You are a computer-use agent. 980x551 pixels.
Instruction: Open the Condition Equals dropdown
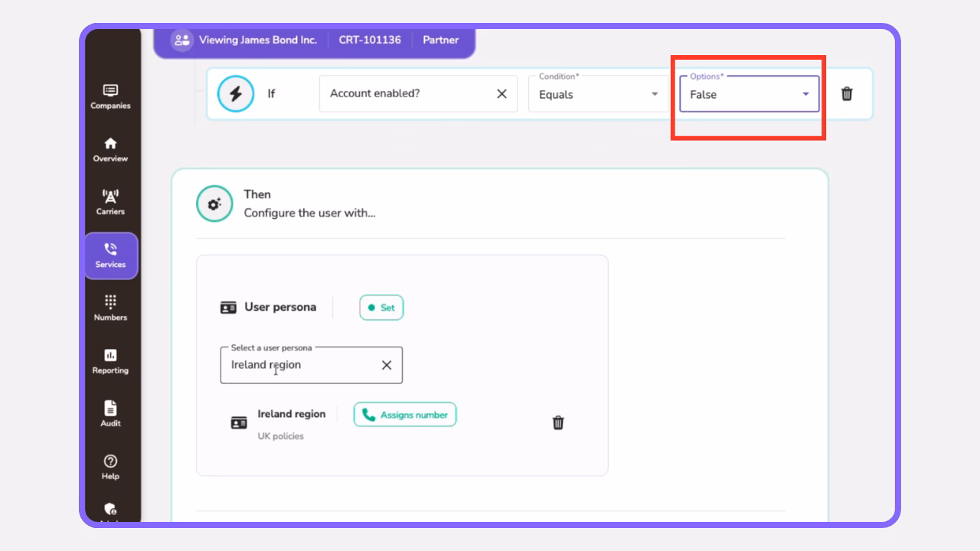(x=599, y=94)
